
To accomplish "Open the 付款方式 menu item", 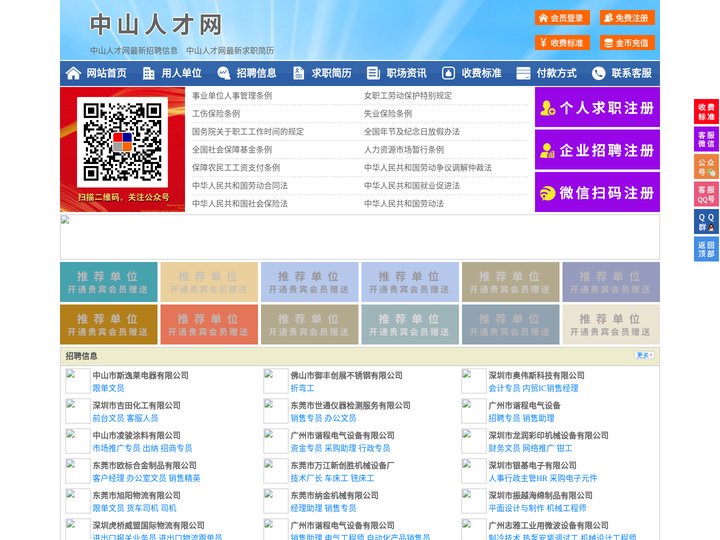I will pyautogui.click(x=557, y=73).
